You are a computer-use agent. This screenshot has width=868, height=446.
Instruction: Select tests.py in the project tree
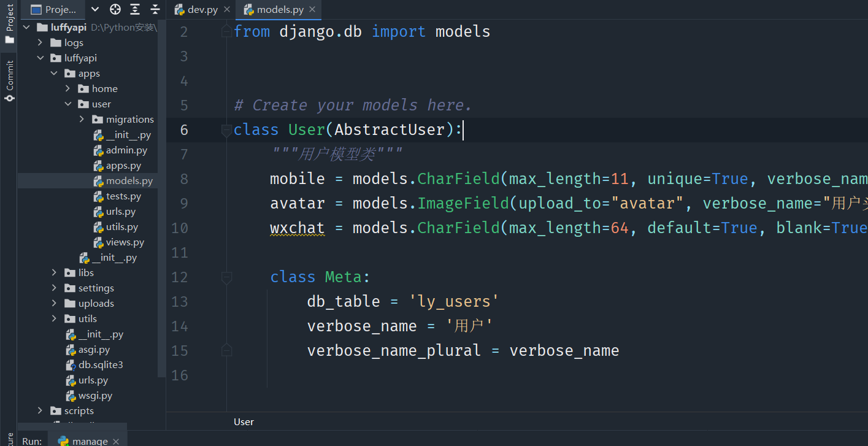coord(123,196)
